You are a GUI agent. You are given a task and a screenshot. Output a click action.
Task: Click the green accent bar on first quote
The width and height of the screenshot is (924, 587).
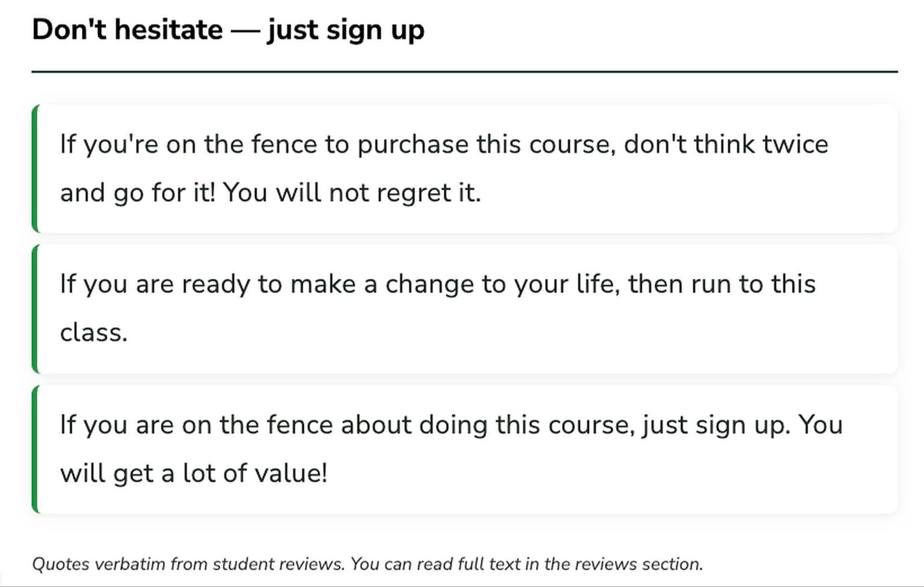[x=35, y=169]
